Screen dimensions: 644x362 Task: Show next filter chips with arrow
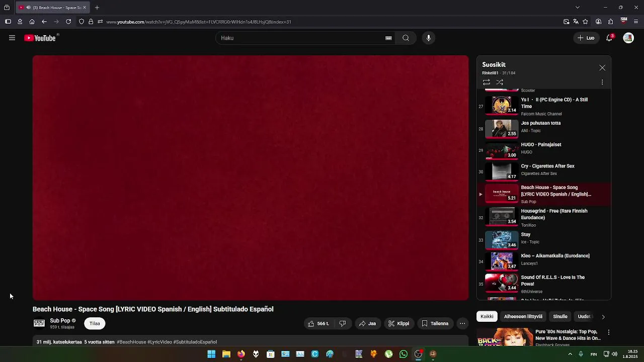603,317
